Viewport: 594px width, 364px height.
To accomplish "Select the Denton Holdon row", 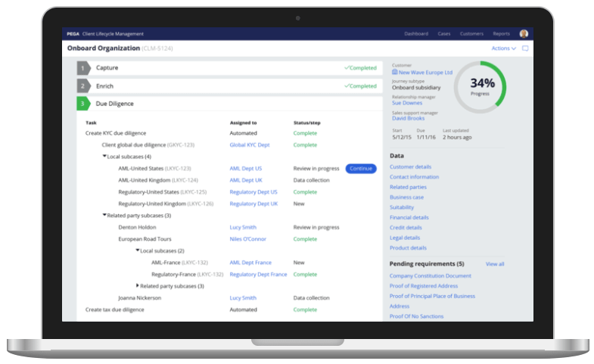I will coord(137,227).
